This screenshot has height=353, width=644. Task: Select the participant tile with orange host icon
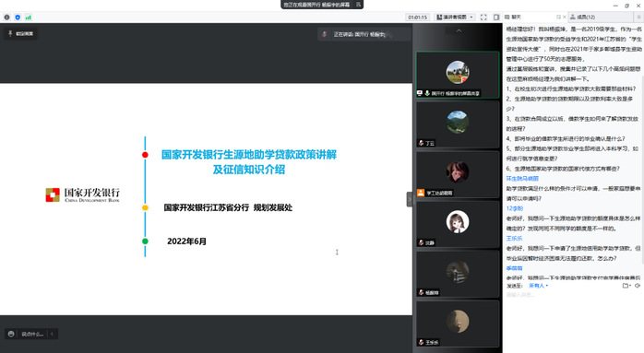(x=458, y=174)
